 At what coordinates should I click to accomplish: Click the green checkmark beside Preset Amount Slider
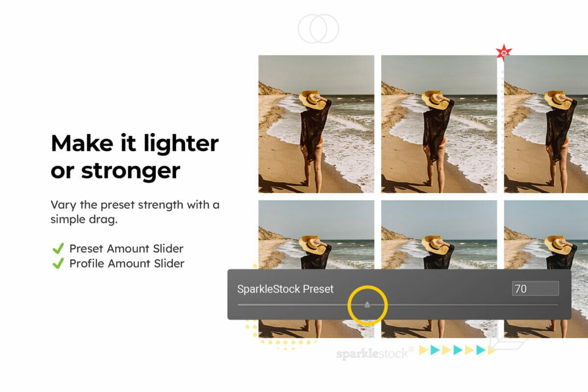[58, 248]
